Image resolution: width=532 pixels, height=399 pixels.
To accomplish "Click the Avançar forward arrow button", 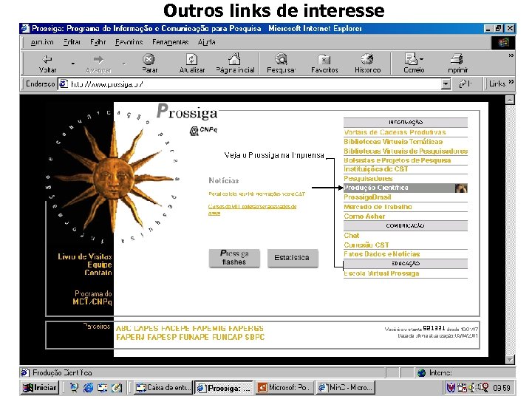I will point(98,64).
